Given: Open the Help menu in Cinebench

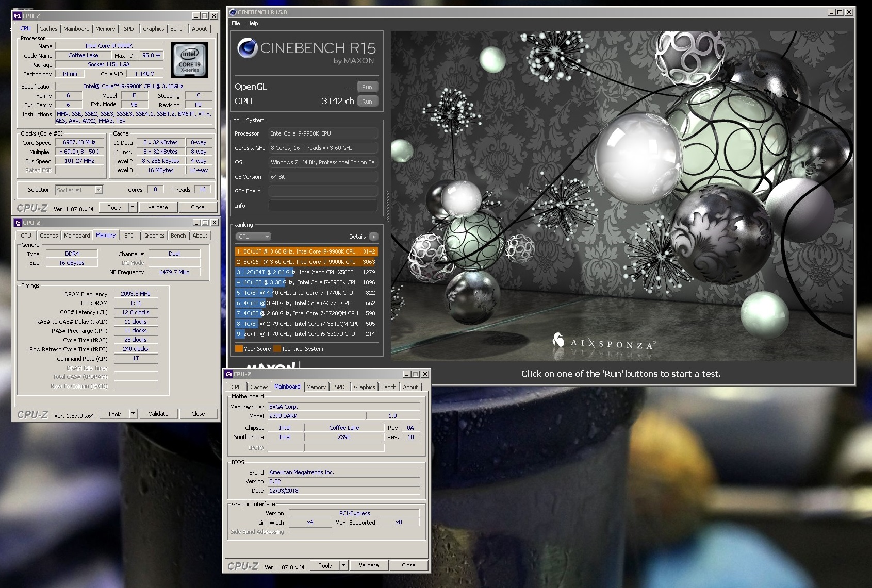Looking at the screenshot, I should 252,23.
